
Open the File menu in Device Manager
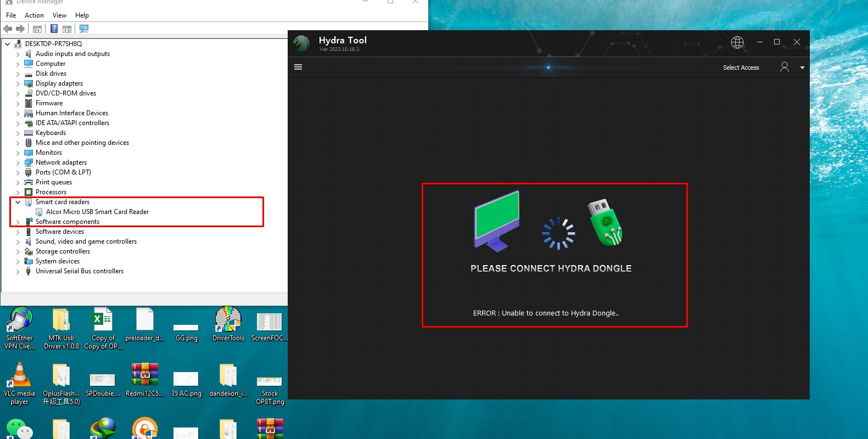point(11,15)
